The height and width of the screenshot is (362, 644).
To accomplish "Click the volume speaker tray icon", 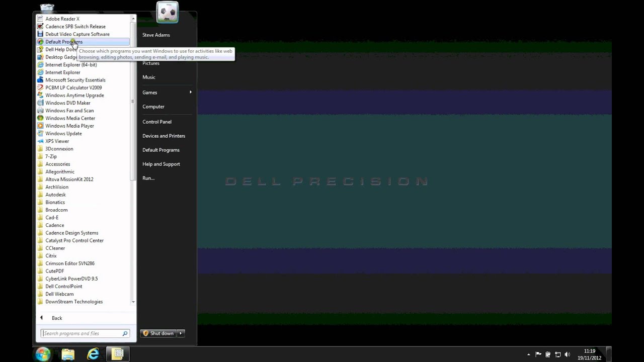I will point(567,354).
